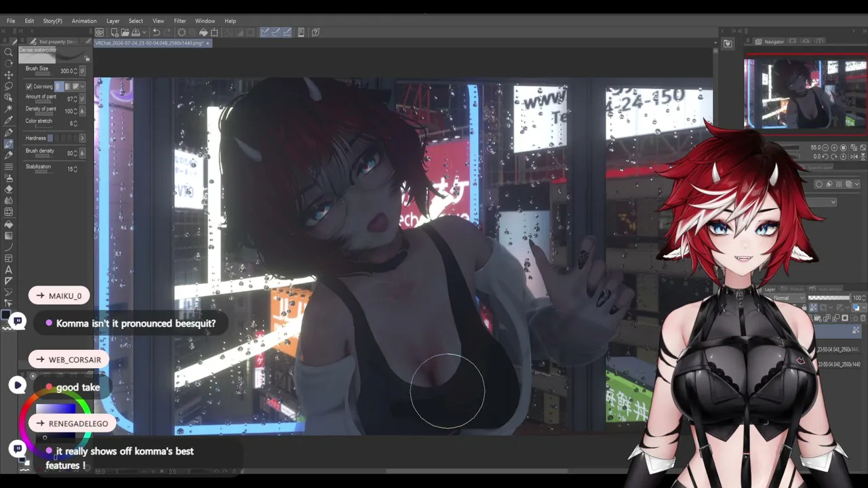Screen dimensions: 868x488
Task: Click the layer opacity value field
Action: [x=858, y=298]
